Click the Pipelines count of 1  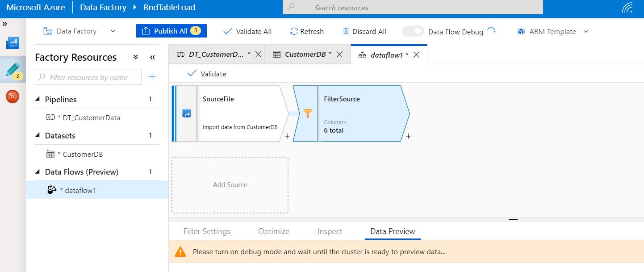[151, 99]
